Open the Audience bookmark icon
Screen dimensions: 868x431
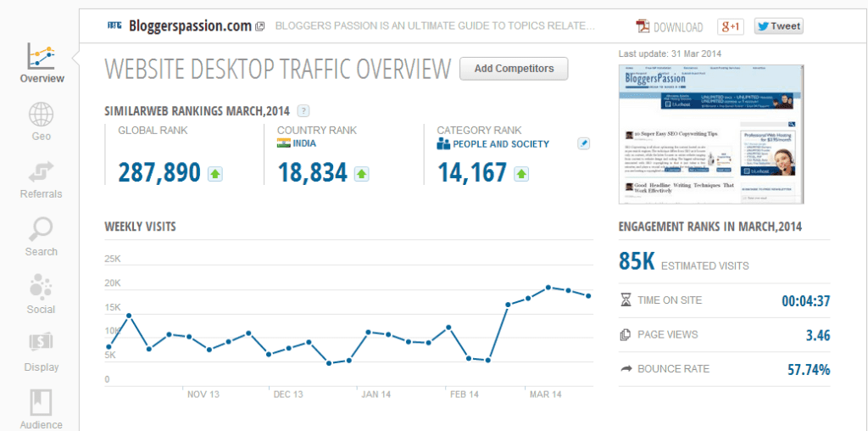[42, 402]
